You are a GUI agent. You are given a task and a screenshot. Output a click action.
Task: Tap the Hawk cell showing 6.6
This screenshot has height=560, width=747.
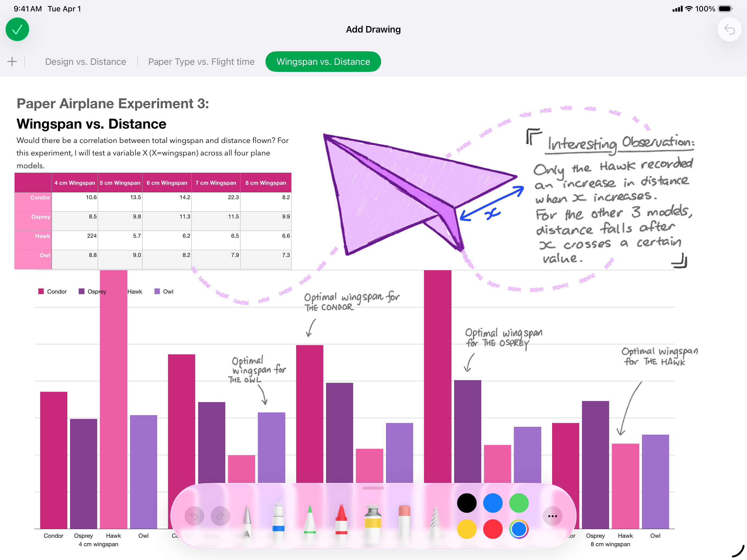click(266, 240)
